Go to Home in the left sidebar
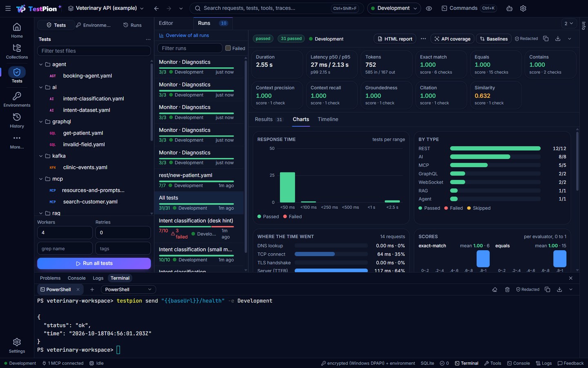Viewport: 588px width, 368px height. (x=17, y=30)
